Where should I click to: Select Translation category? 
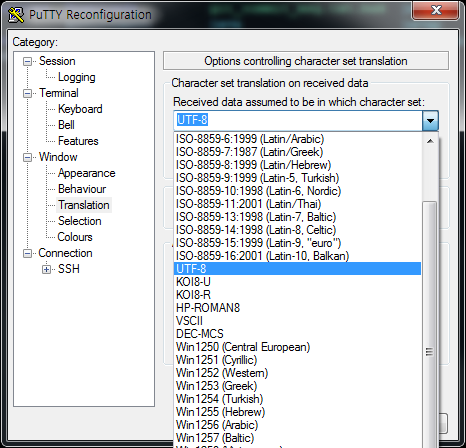tap(84, 205)
